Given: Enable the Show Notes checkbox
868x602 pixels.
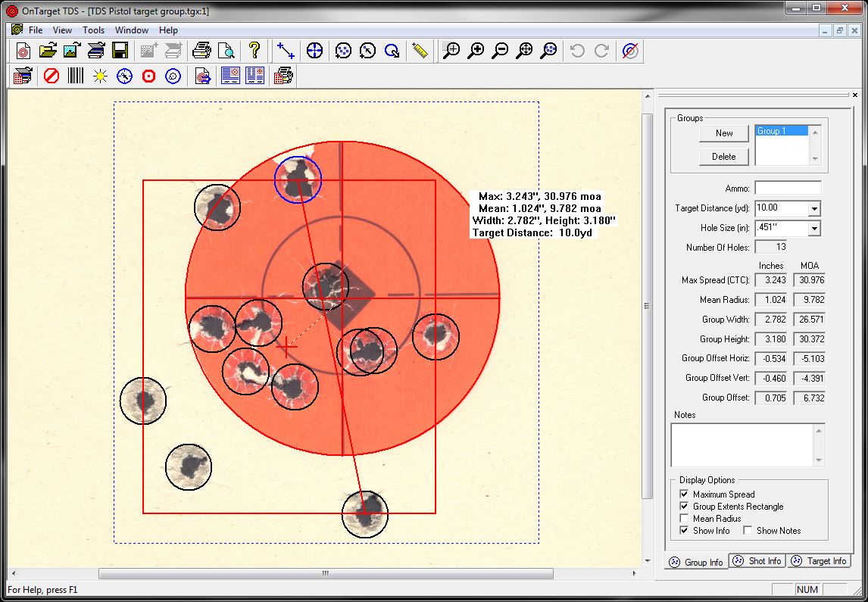Looking at the screenshot, I should pos(748,531).
